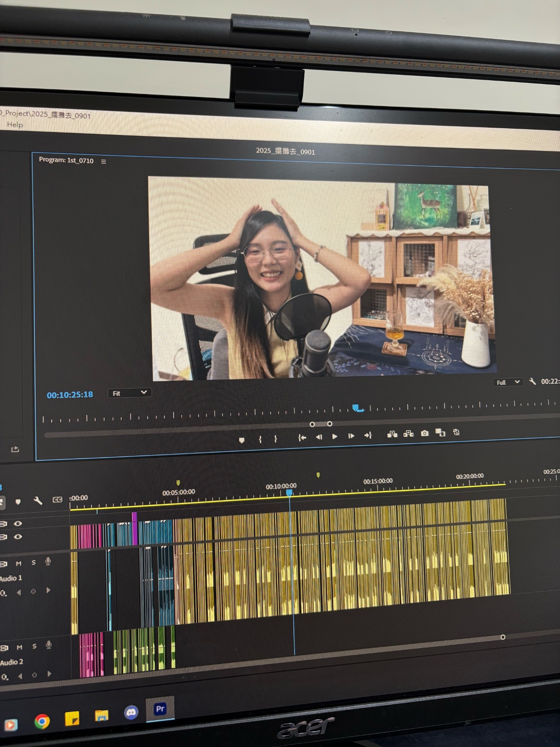Click the timeline horizontal zoom bar handle

tap(503, 637)
